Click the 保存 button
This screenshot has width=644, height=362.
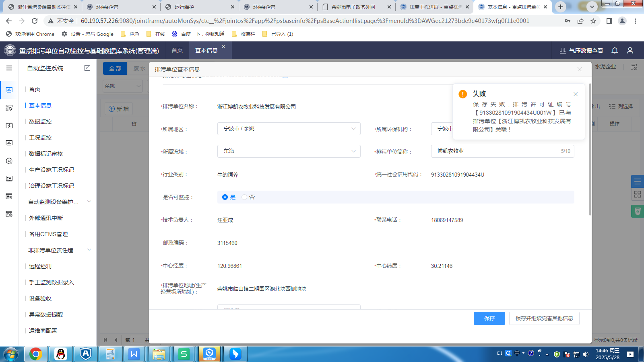pyautogui.click(x=489, y=318)
